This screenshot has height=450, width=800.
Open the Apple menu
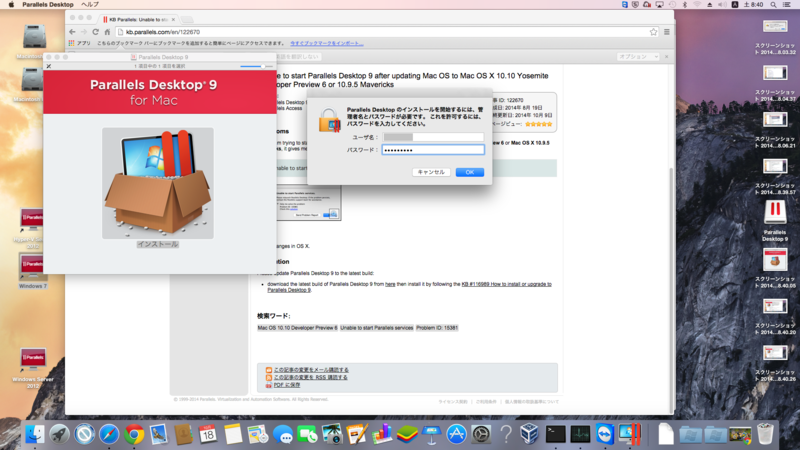(11, 5)
